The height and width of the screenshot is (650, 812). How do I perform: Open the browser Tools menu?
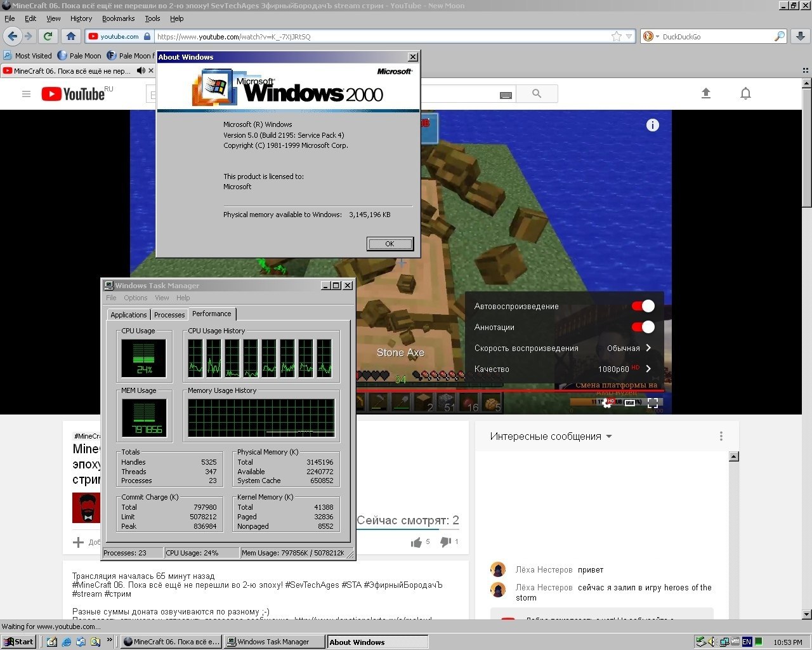[x=152, y=18]
